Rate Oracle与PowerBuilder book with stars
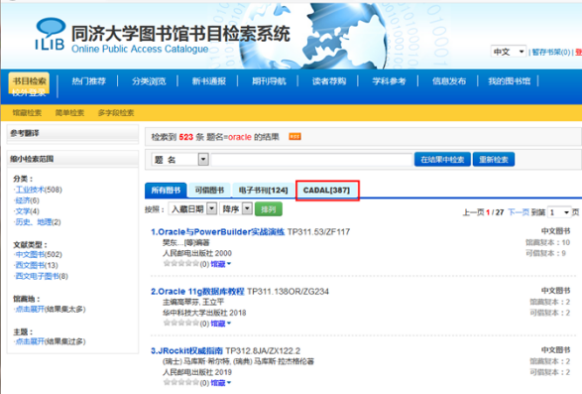Screen dimensions: 582x394 click(181, 264)
